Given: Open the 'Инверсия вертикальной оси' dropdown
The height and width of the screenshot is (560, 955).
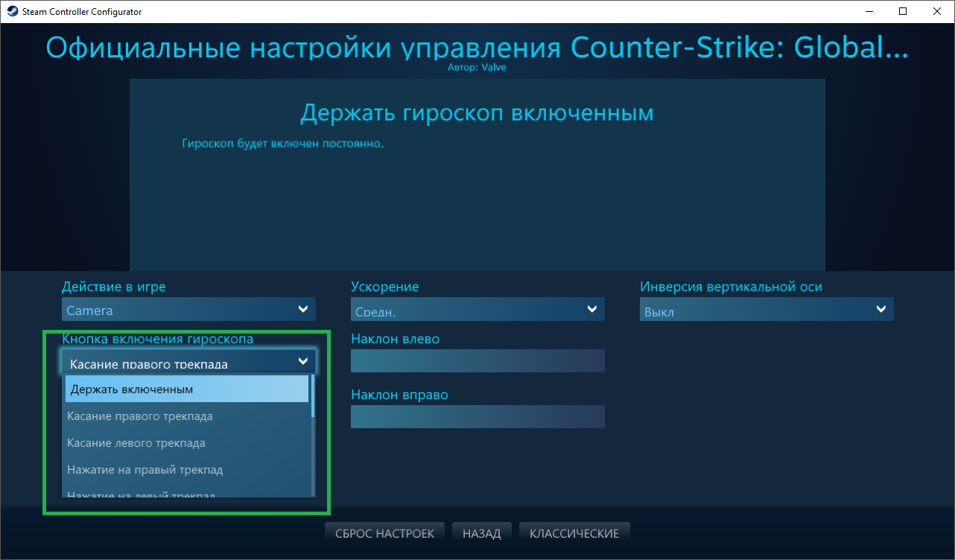Looking at the screenshot, I should [x=767, y=309].
